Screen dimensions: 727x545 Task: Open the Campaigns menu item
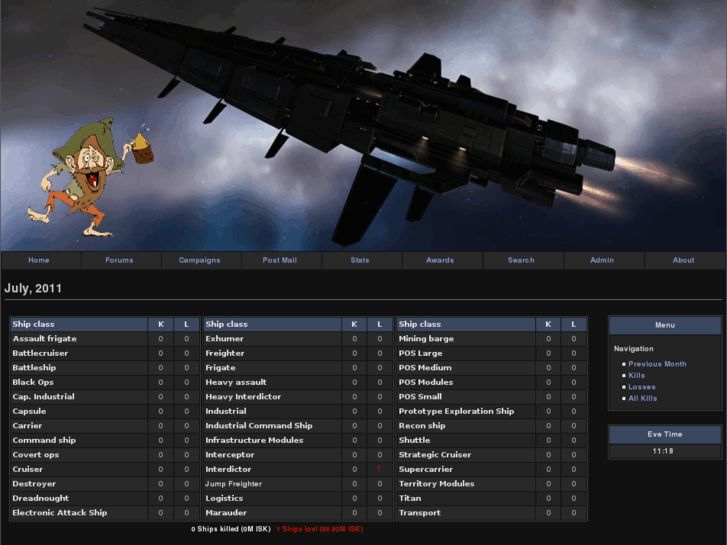[x=199, y=260]
